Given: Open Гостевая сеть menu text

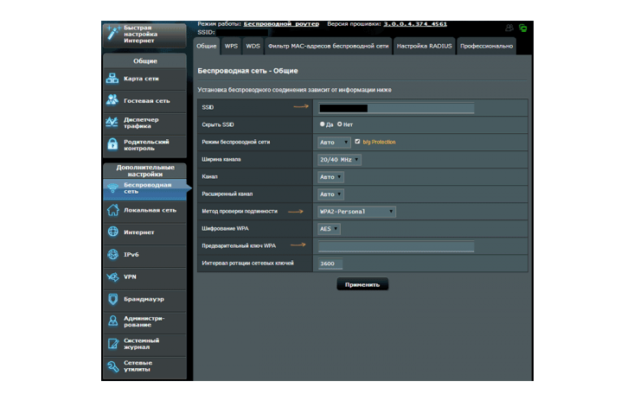Looking at the screenshot, I should pyautogui.click(x=147, y=101).
